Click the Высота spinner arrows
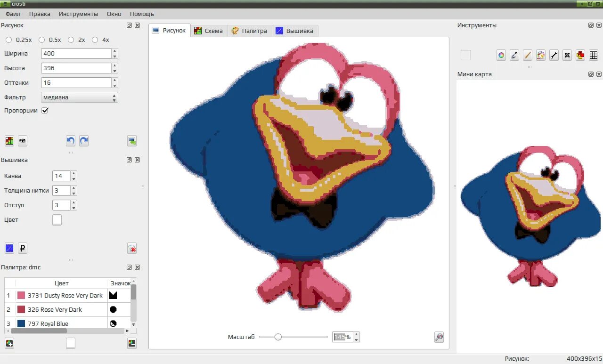The width and height of the screenshot is (603, 364). coord(114,68)
